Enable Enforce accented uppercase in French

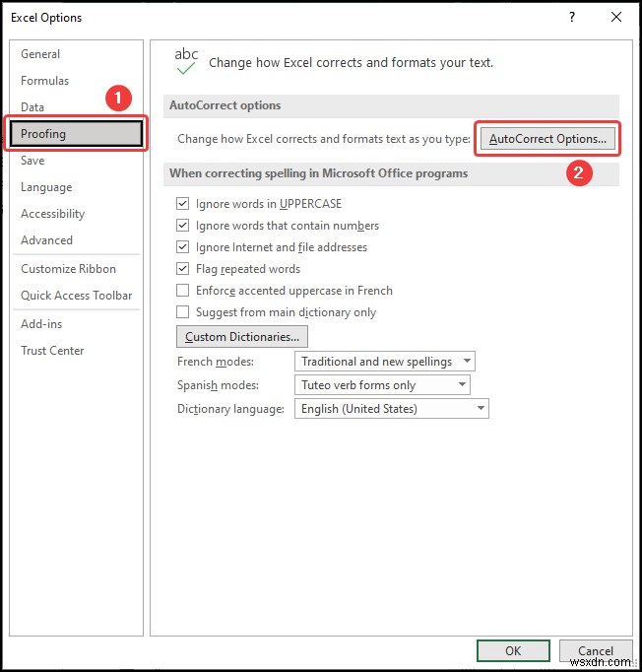(183, 291)
